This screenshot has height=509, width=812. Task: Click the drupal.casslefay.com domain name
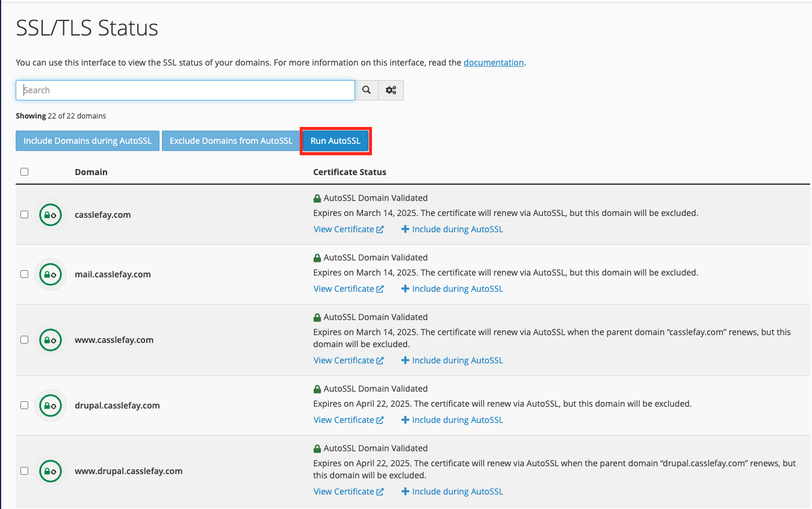coord(117,406)
